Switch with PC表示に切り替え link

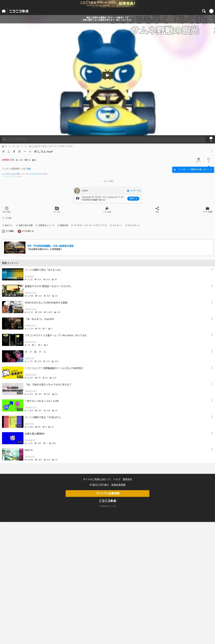[99, 485]
